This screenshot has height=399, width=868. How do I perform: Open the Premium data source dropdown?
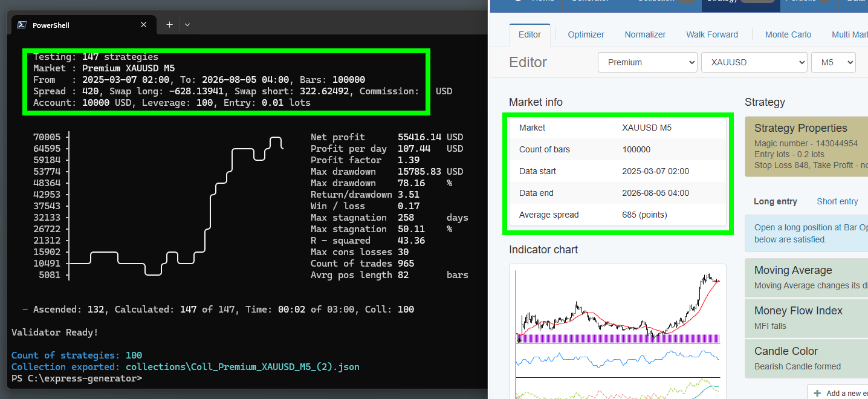point(647,62)
